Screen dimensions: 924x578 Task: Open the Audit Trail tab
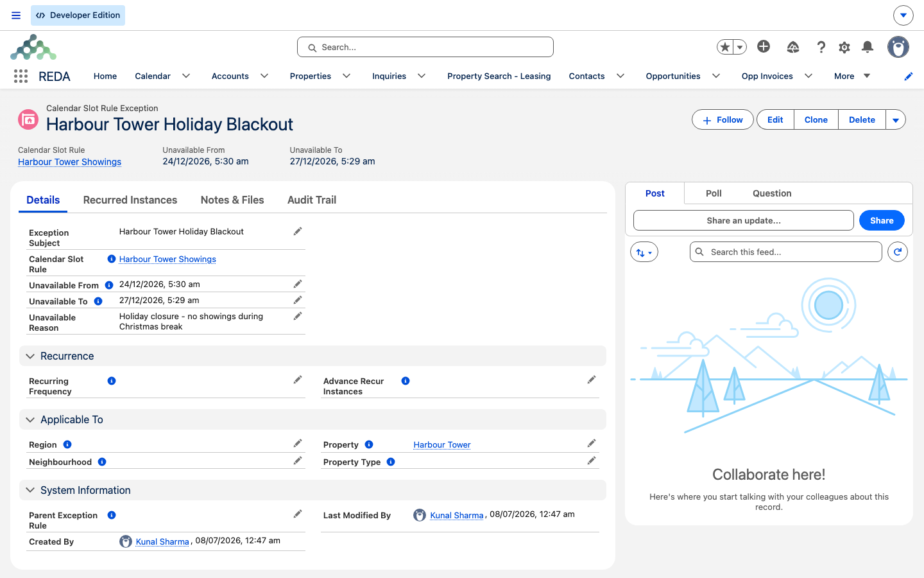click(x=312, y=200)
